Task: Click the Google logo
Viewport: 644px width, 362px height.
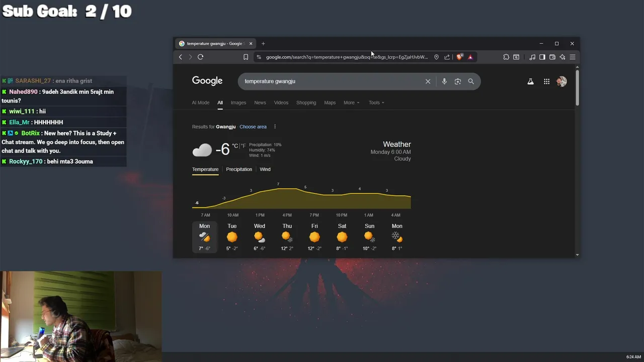Action: (x=207, y=81)
